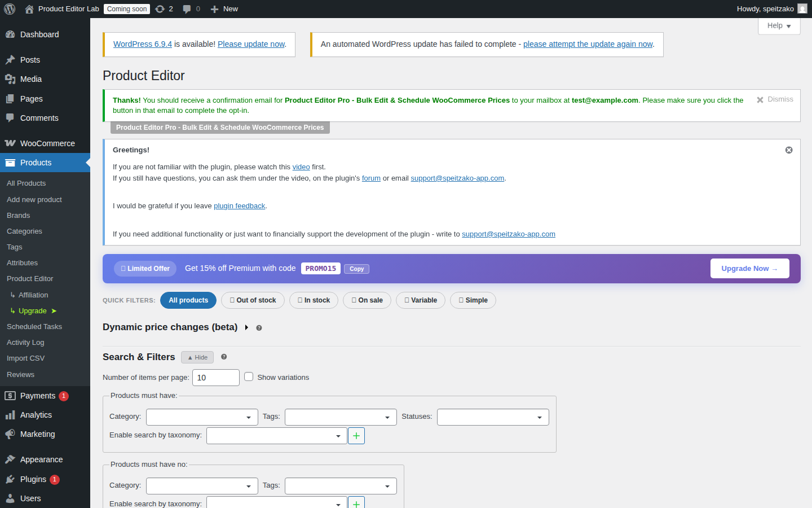
Task: Enable the Show variations checkbox
Action: (249, 376)
